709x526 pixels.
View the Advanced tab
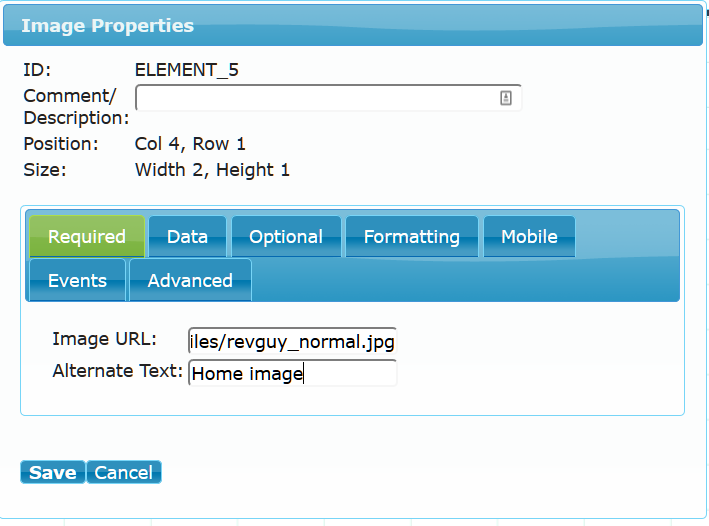(190, 280)
